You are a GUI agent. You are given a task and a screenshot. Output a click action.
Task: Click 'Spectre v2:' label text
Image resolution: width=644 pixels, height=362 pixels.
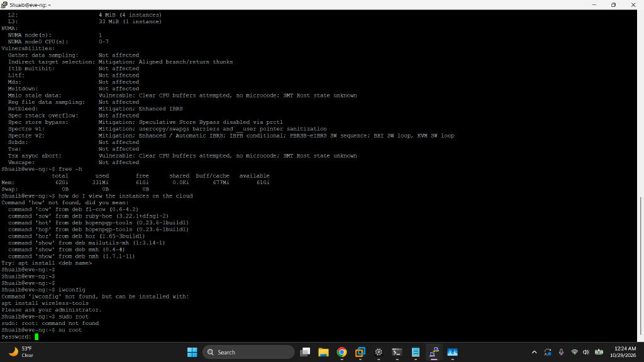point(26,136)
